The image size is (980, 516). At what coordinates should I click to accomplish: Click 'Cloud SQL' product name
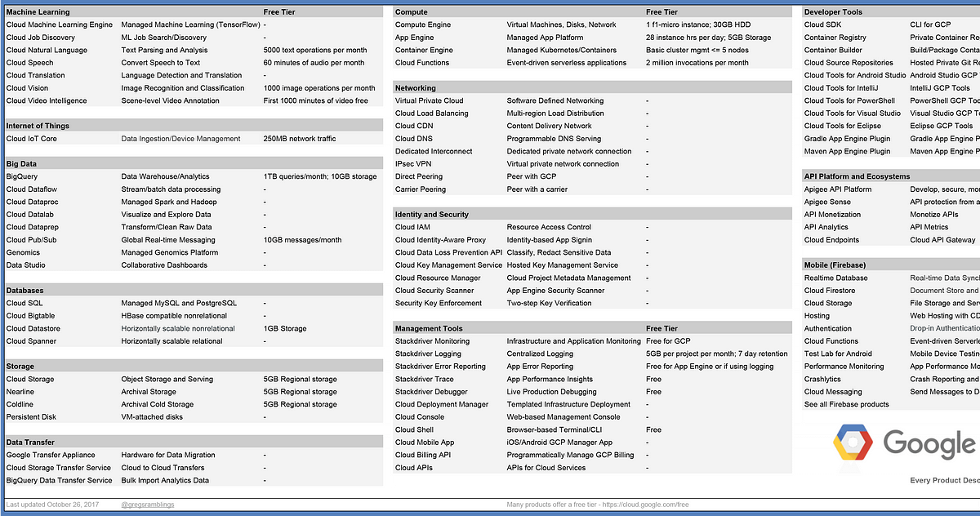coord(25,303)
